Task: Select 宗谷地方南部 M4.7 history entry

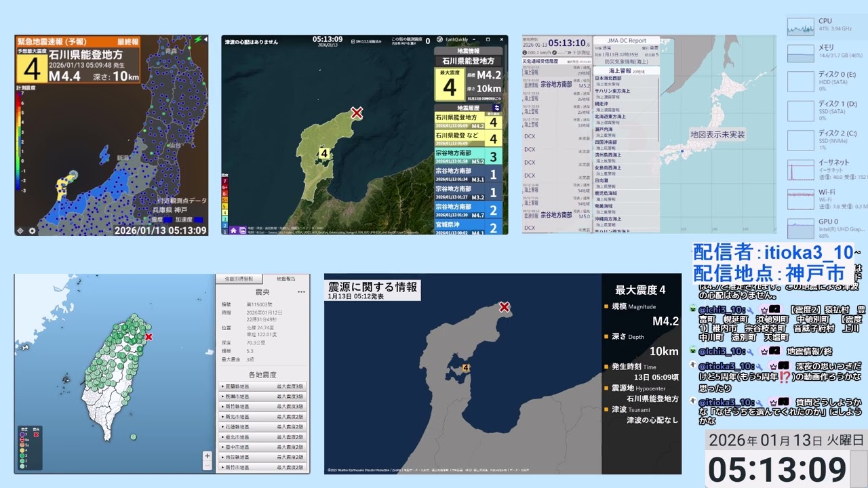Action: click(x=469, y=209)
